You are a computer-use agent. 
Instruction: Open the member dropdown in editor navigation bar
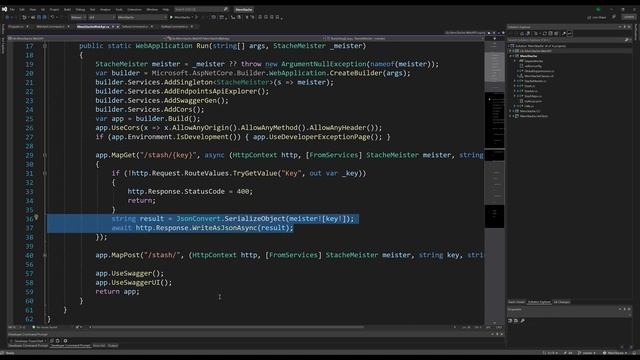pyautogui.click(x=404, y=38)
